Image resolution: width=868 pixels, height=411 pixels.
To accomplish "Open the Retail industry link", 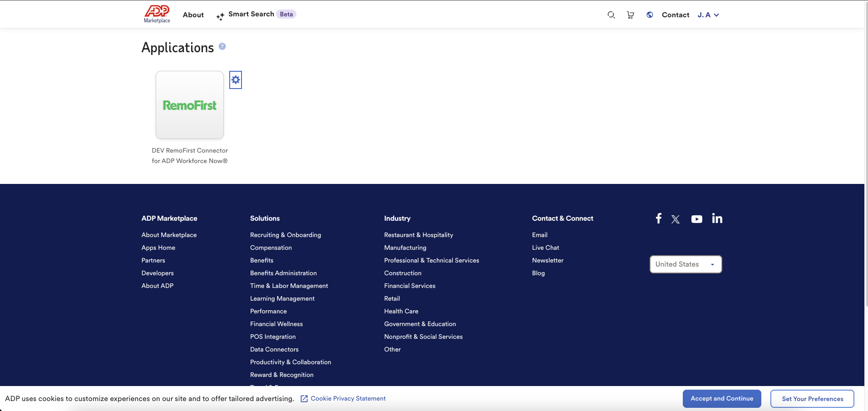I will (392, 298).
